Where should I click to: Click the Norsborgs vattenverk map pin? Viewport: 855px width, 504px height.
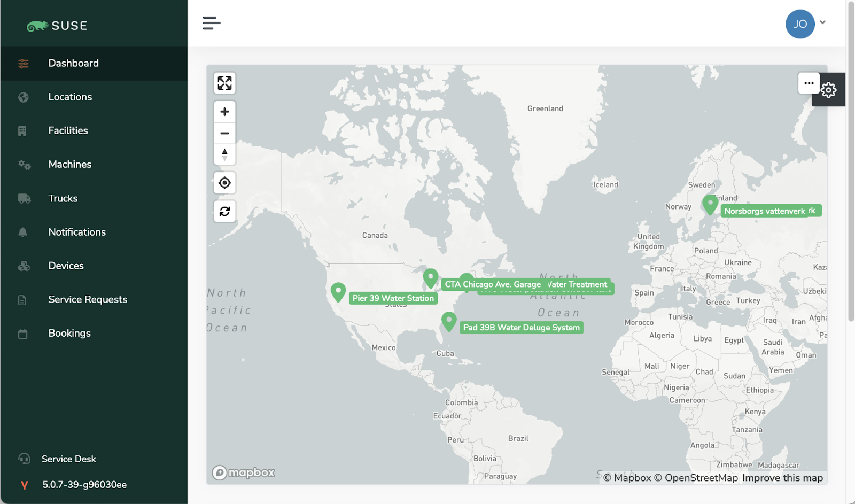tap(710, 204)
